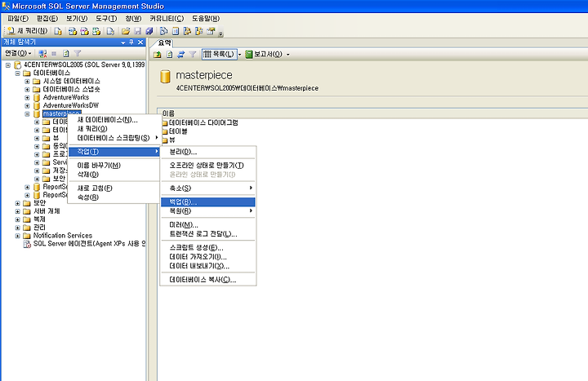The height and width of the screenshot is (381, 588).
Task: Open the Registered Servers window icon
Action: coord(164,31)
